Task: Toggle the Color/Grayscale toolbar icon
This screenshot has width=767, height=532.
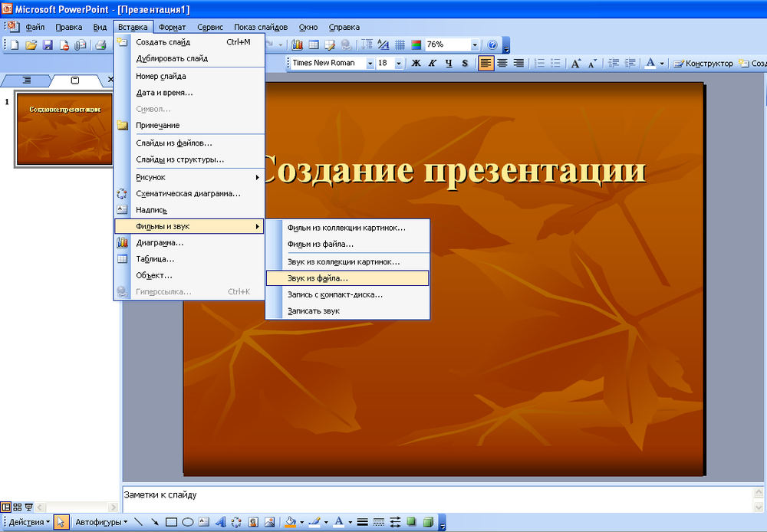Action: pyautogui.click(x=416, y=45)
